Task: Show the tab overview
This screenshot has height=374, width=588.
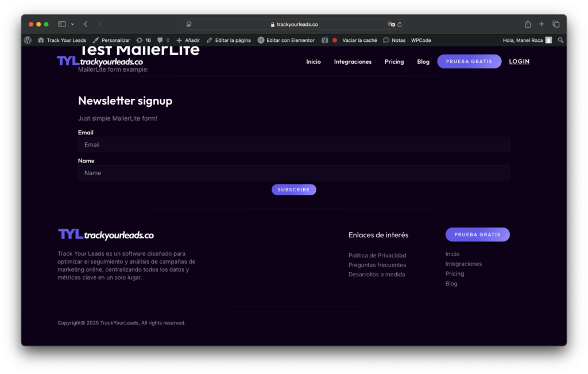Action: tap(556, 24)
